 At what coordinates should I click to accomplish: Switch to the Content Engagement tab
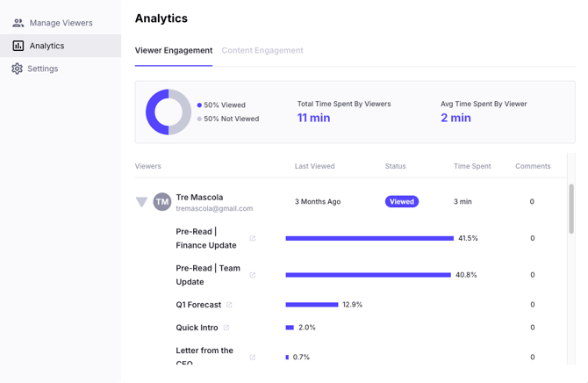pos(262,51)
